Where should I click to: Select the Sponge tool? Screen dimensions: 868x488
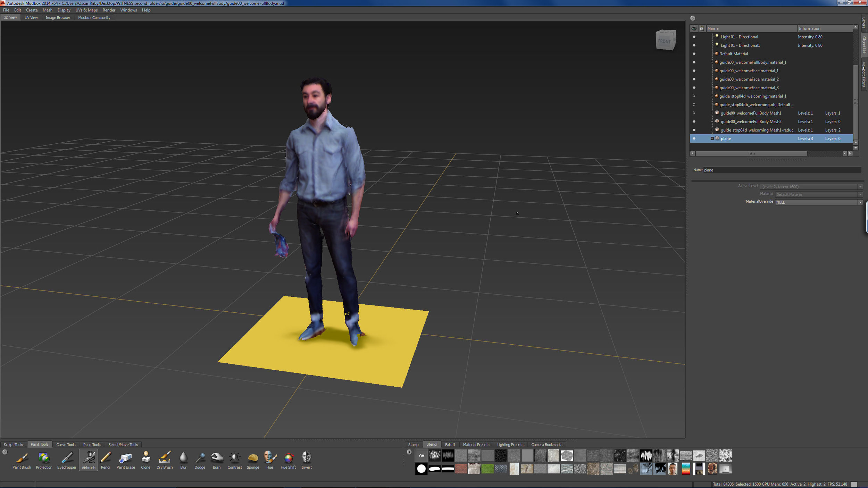pos(253,460)
